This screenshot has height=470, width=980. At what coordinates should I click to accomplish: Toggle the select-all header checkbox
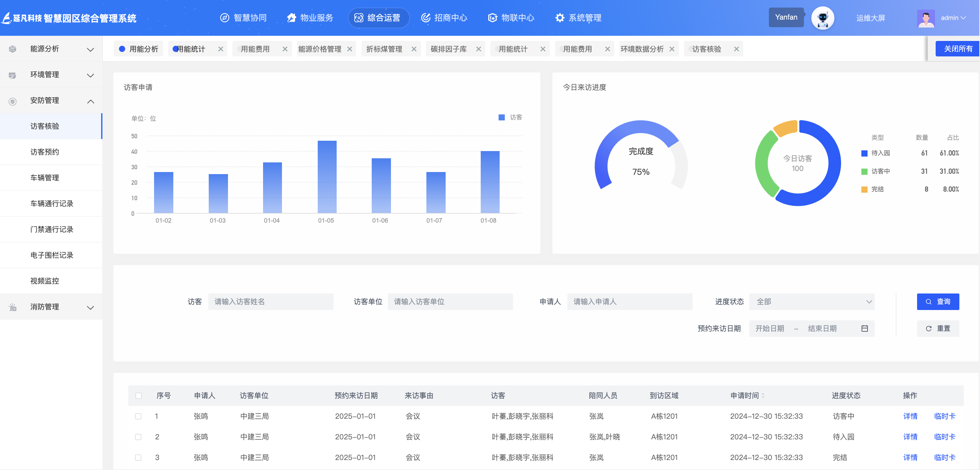click(139, 396)
